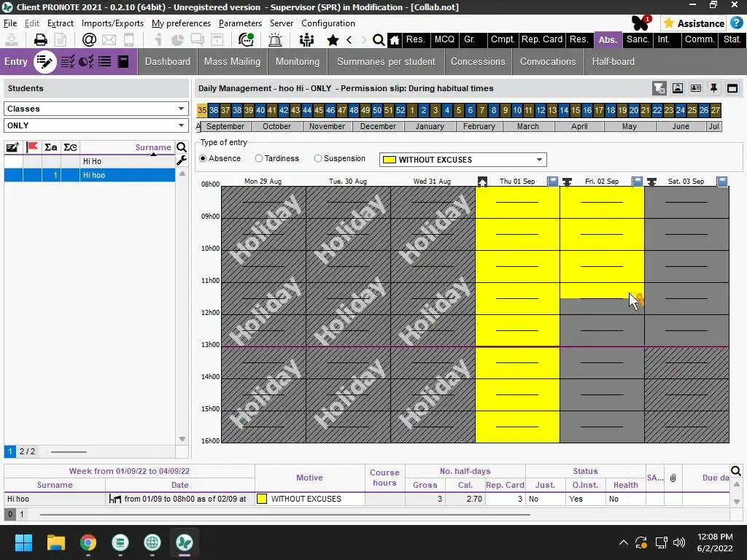Open the File menu
Image resolution: width=747 pixels, height=560 pixels.
click(10, 23)
